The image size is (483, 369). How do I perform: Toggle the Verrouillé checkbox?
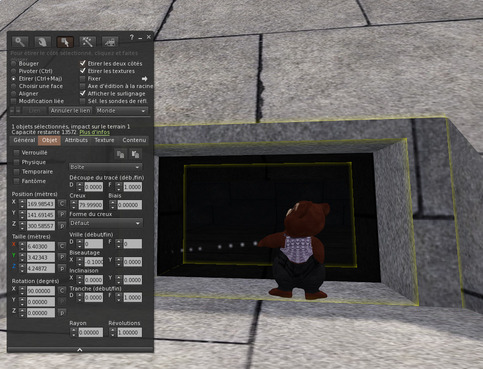tap(16, 153)
